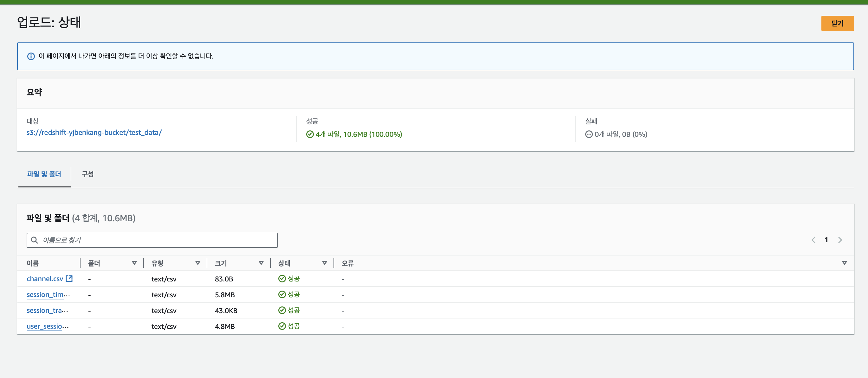Sort by the 유형 column arrow
868x378 pixels.
pyautogui.click(x=198, y=263)
